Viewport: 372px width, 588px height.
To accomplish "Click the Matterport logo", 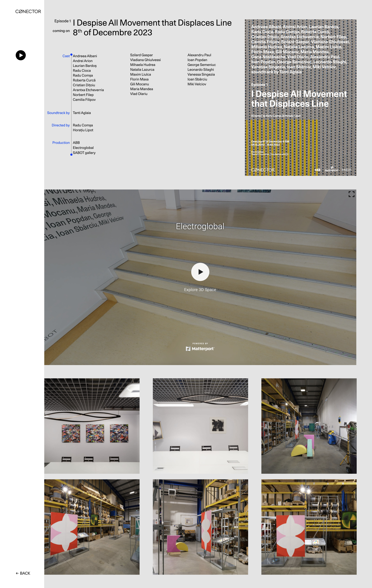I will (x=200, y=348).
